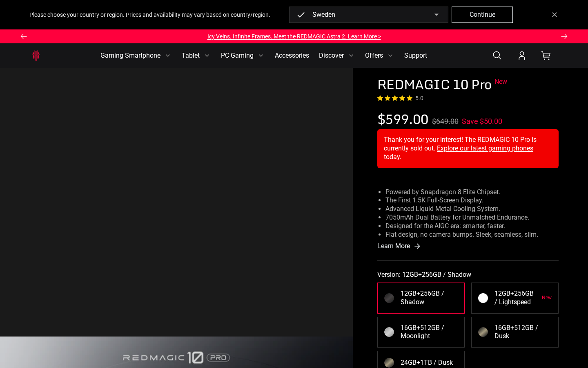Click the Learn More link
Viewport: 588px width, 368px height.
[394, 246]
